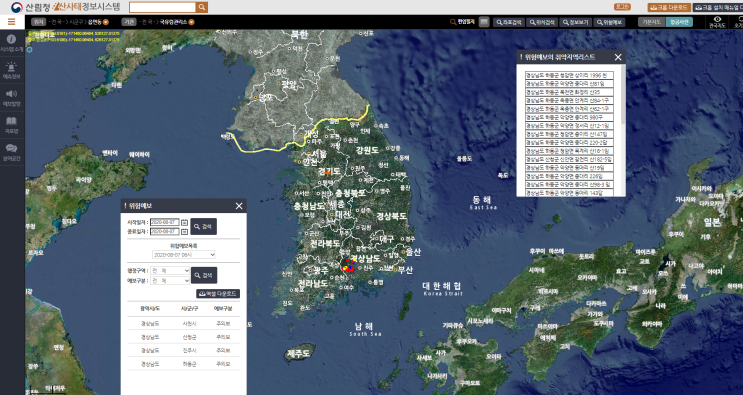Viewport: 743px width, 395px height.
Task: Open the book icon in sidebar
Action: tap(12, 121)
